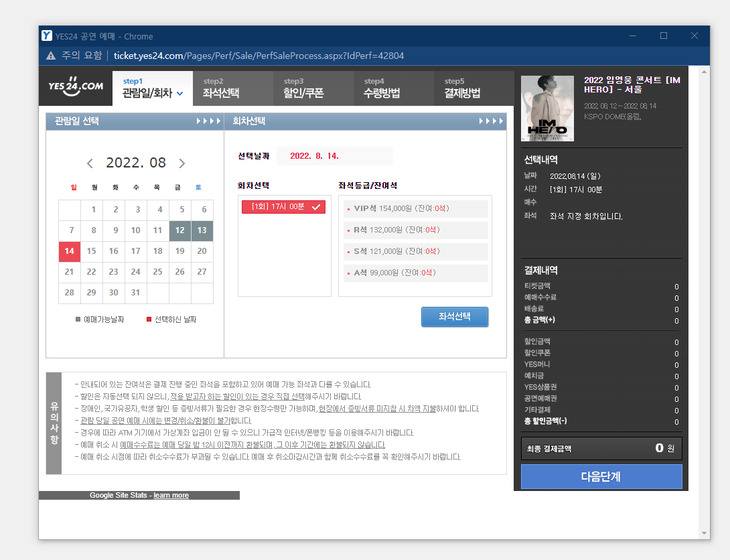Open the Google Site Stats learn more link
This screenshot has width=730, height=560.
(x=171, y=495)
